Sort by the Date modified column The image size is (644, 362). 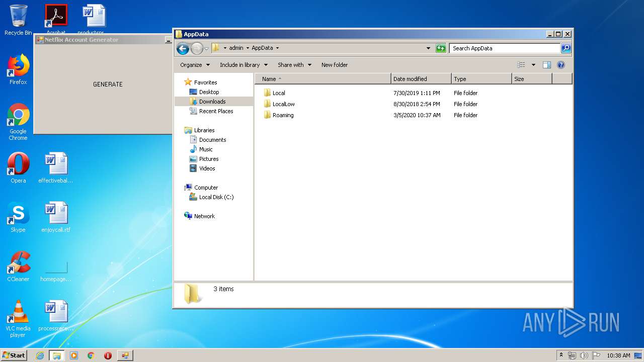coord(421,79)
